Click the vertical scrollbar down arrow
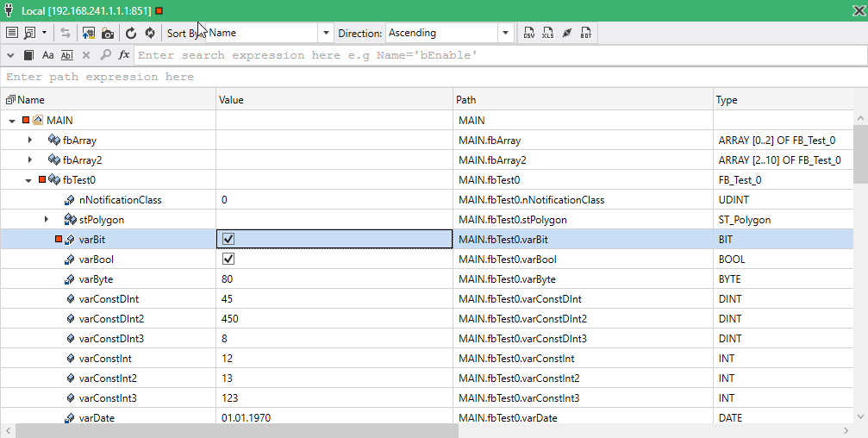Screen dimensions: 868x438 click(860, 416)
